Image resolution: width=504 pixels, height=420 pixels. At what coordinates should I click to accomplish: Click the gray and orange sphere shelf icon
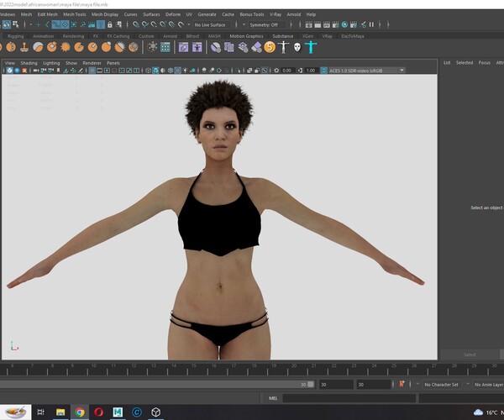tap(38, 47)
